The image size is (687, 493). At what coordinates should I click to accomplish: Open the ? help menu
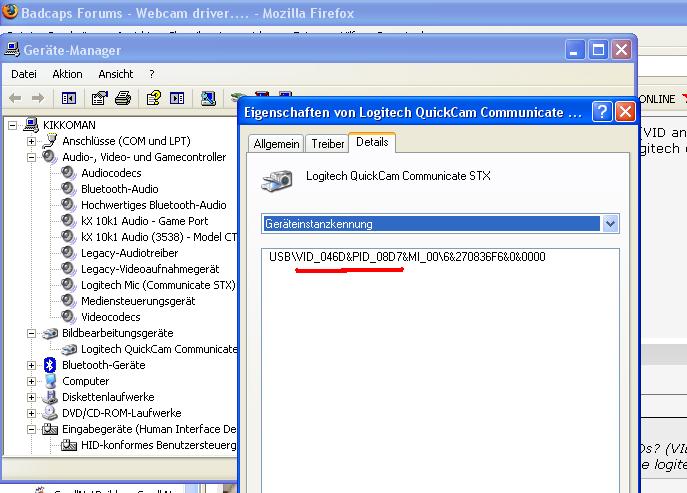click(152, 74)
